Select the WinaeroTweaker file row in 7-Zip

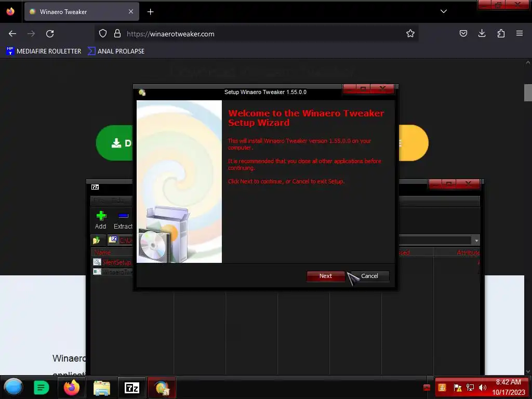[112, 272]
